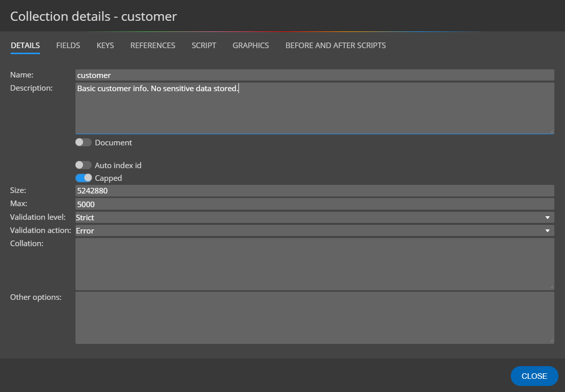
Task: Open the Validation action dropdown
Action: pos(314,231)
